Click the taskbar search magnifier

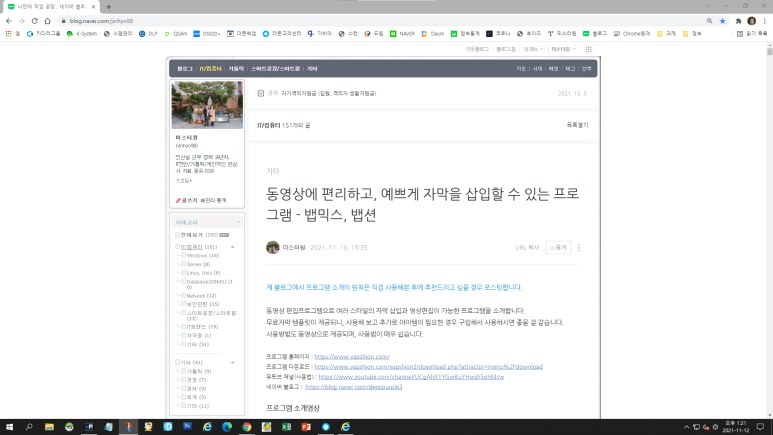coord(29,427)
